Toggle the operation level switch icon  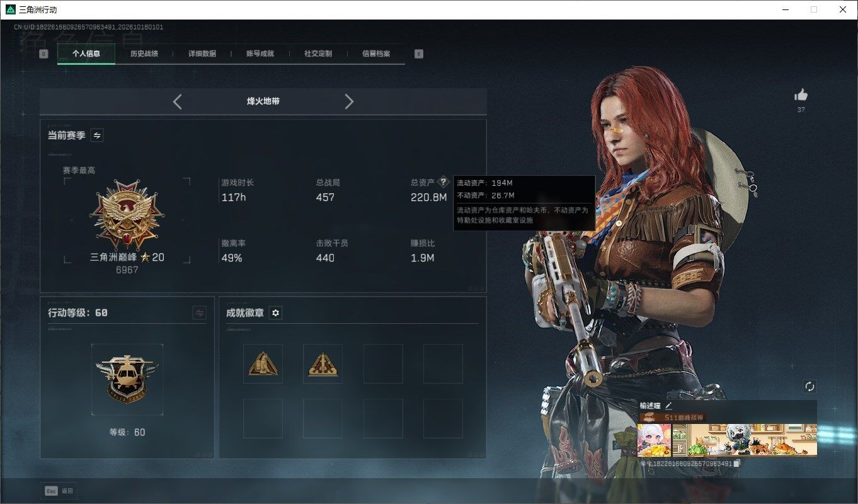[199, 312]
